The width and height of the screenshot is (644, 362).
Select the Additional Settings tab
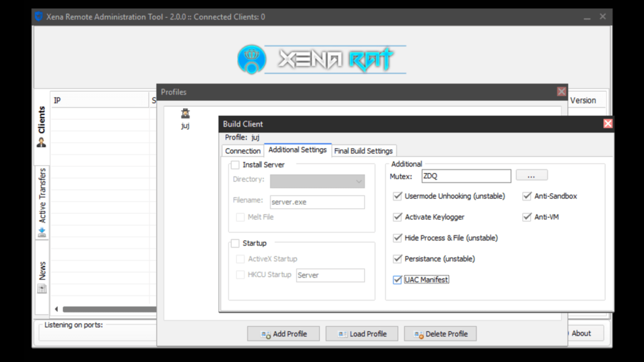(297, 150)
